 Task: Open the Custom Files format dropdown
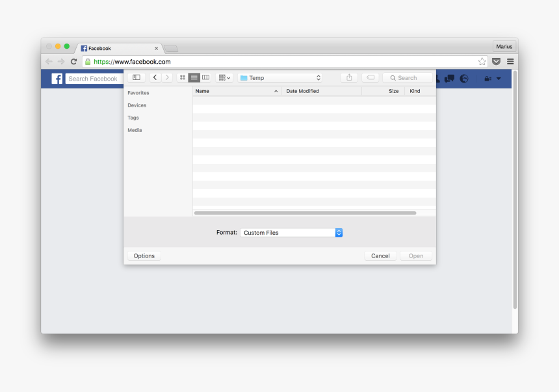pyautogui.click(x=291, y=232)
